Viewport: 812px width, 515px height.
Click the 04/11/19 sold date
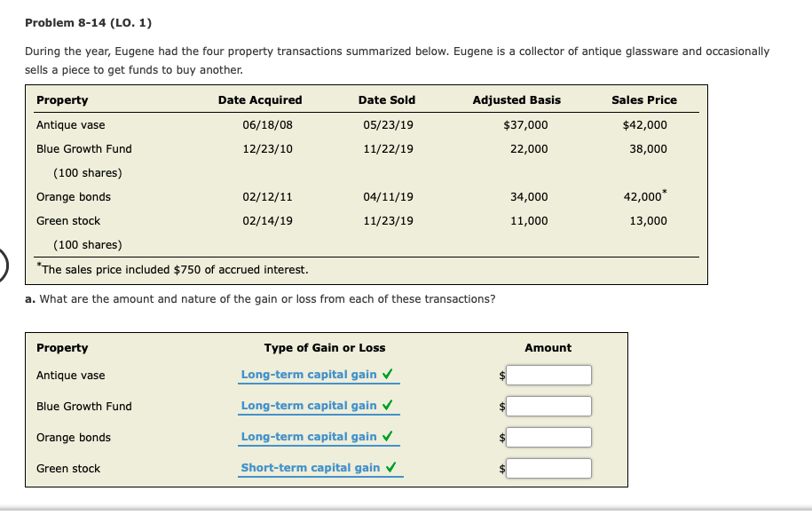pos(389,197)
